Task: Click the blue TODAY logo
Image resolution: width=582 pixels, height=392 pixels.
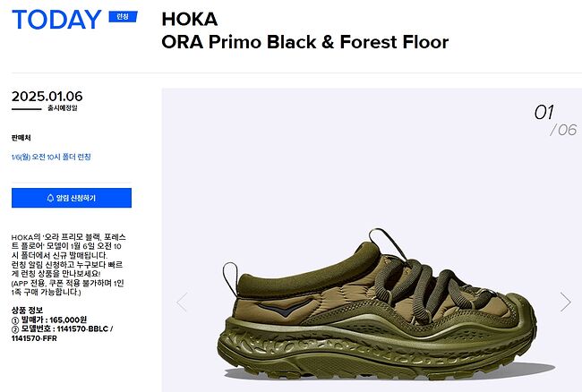Action: pos(56,20)
